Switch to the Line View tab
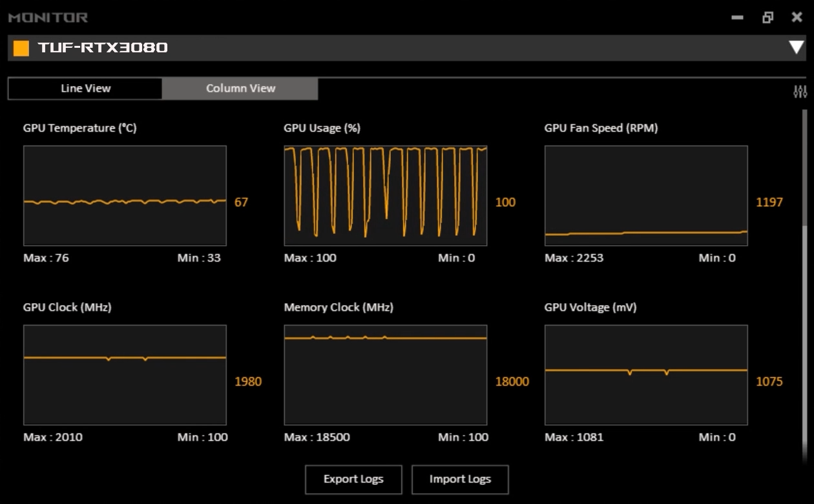Viewport: 814px width, 504px height. (85, 89)
